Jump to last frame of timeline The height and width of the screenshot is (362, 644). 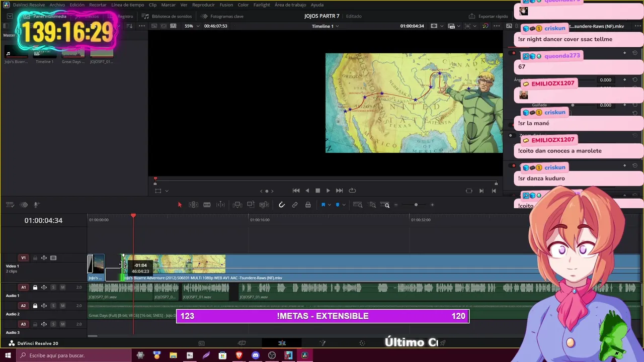pos(339,191)
